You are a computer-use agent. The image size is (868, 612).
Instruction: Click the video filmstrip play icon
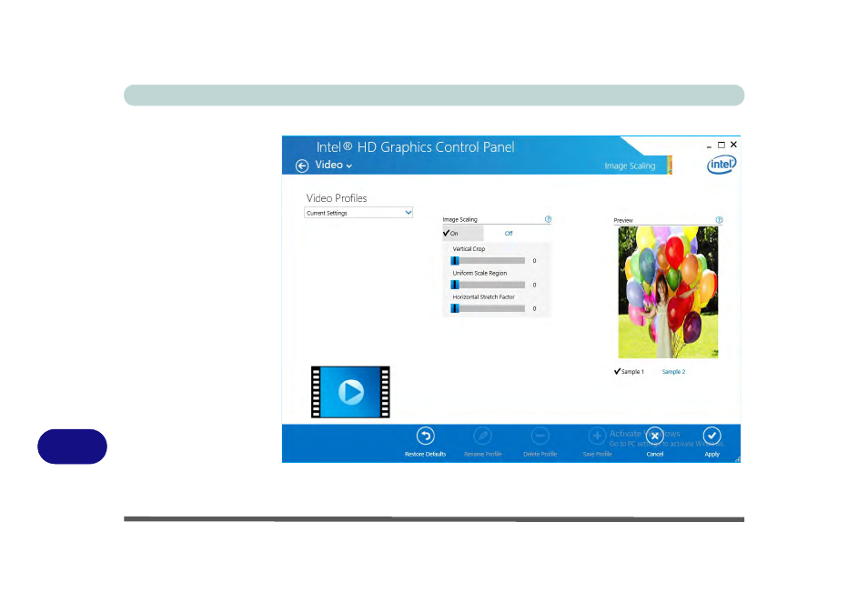350,392
